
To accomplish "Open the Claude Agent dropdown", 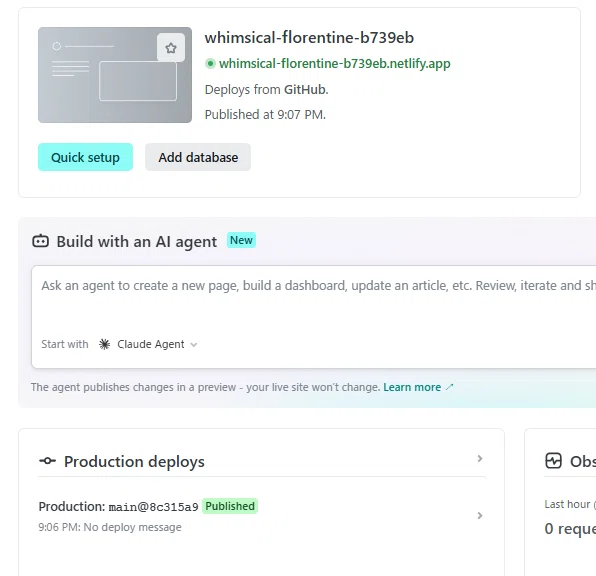I will point(148,344).
